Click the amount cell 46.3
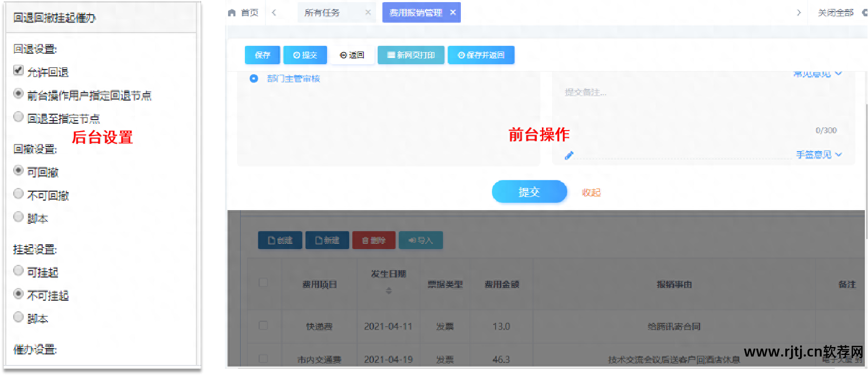The width and height of the screenshot is (868, 376). point(501,360)
